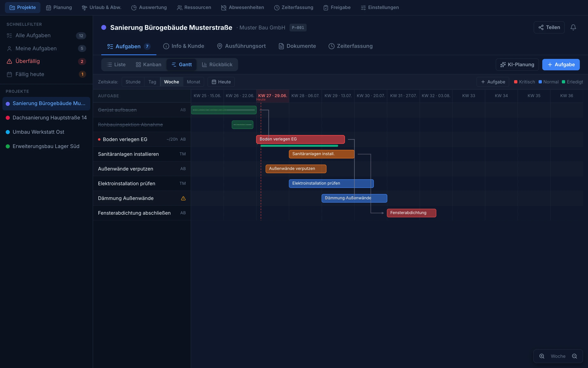The height and width of the screenshot is (368, 588).
Task: Open the Info & Kunde tab
Action: tap(184, 46)
